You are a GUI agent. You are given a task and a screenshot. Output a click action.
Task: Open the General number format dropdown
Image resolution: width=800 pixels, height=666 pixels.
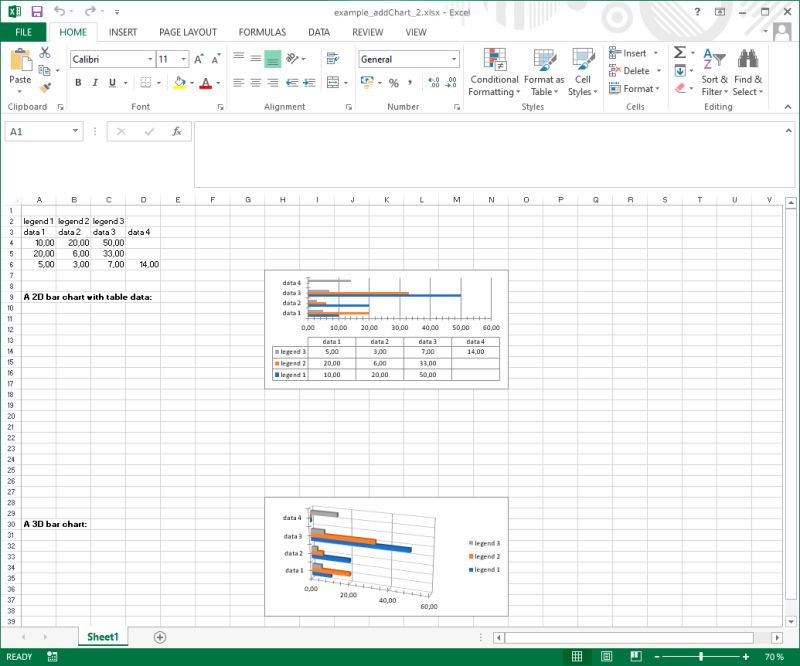pyautogui.click(x=454, y=59)
